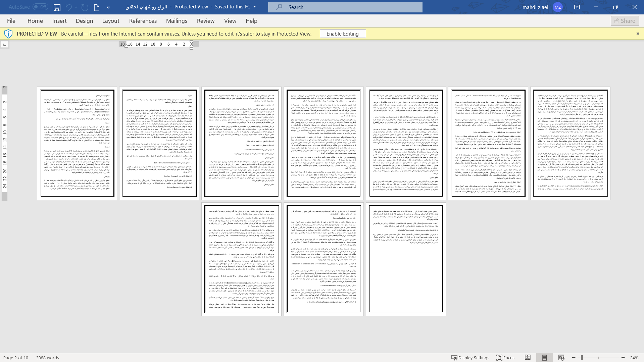Click the zoom slider handle
This screenshot has width=644, height=362.
click(582, 358)
